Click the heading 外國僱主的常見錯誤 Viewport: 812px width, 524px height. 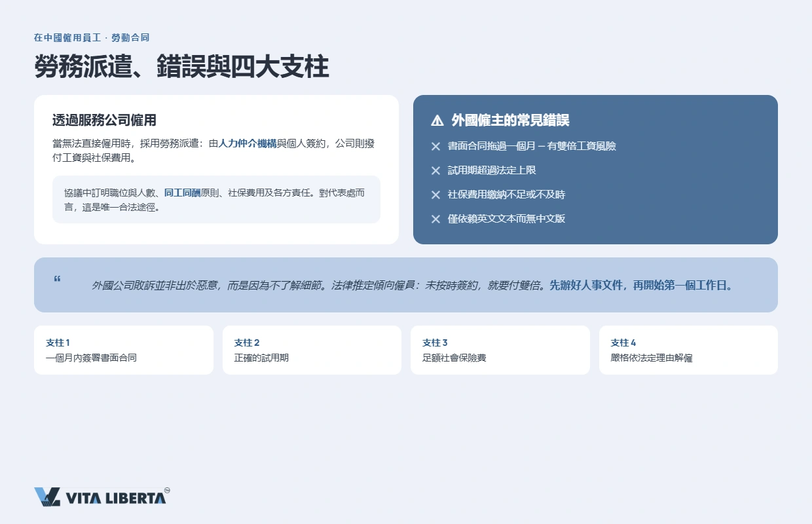(510, 121)
